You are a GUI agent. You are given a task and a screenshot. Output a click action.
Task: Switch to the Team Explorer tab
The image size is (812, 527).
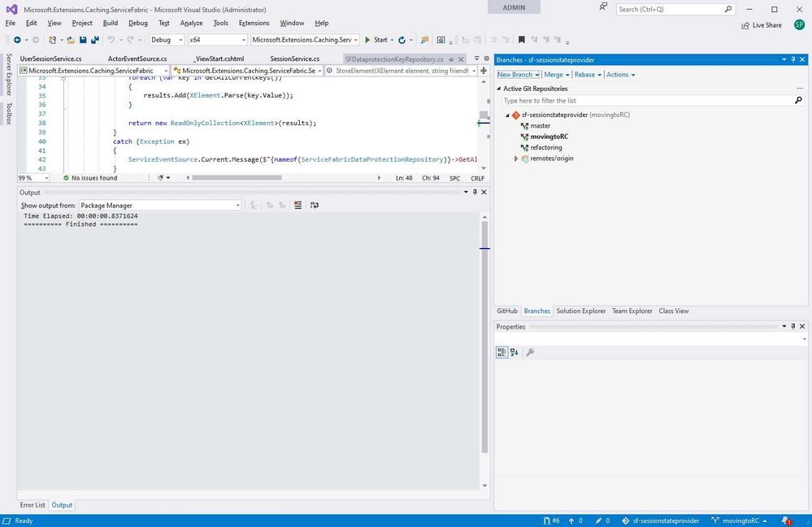[x=632, y=311]
